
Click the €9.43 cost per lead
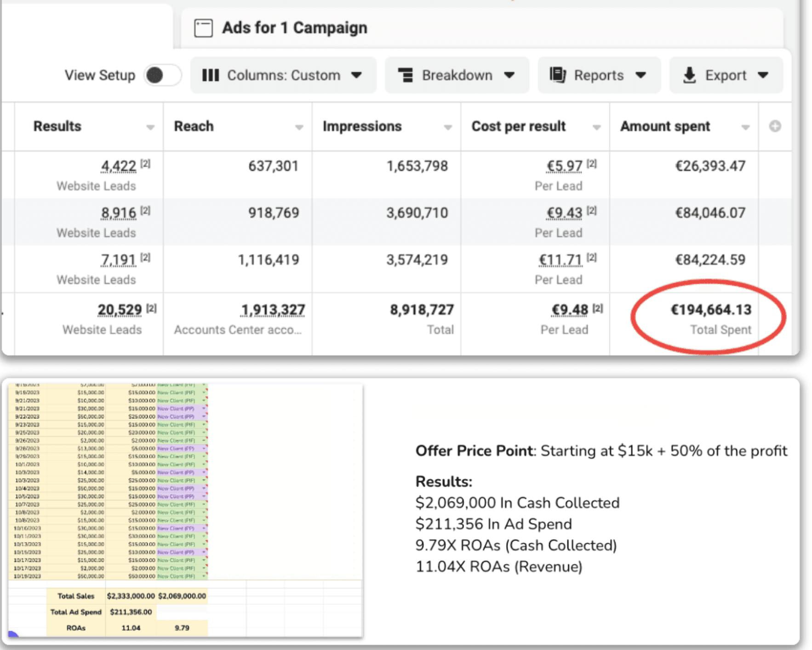pyautogui.click(x=564, y=213)
